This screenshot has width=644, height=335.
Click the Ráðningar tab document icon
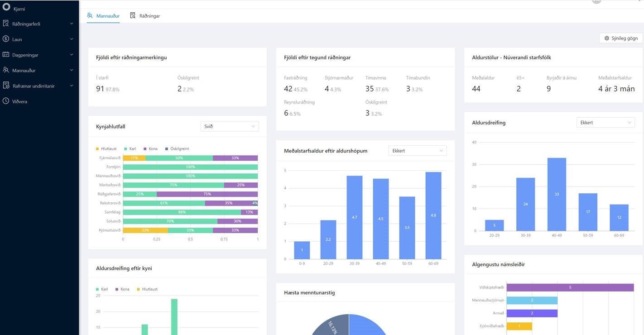(133, 15)
